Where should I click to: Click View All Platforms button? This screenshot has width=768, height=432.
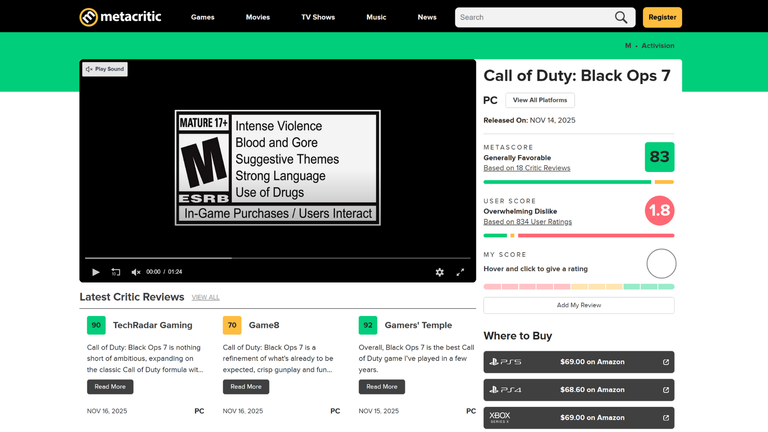[x=540, y=100]
